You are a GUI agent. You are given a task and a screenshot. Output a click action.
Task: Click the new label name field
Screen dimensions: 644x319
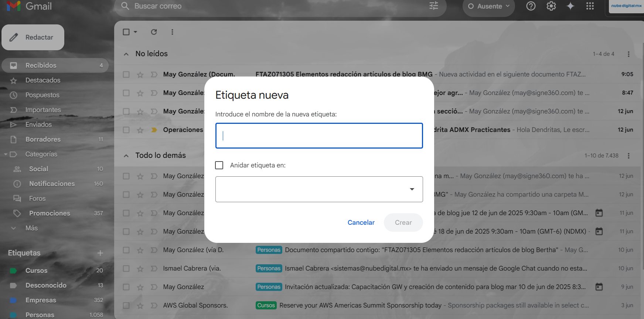319,136
